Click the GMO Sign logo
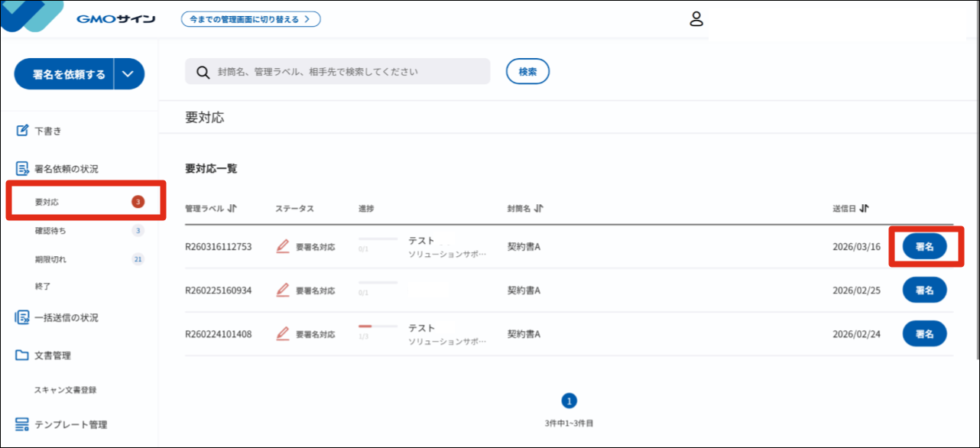 tap(115, 19)
